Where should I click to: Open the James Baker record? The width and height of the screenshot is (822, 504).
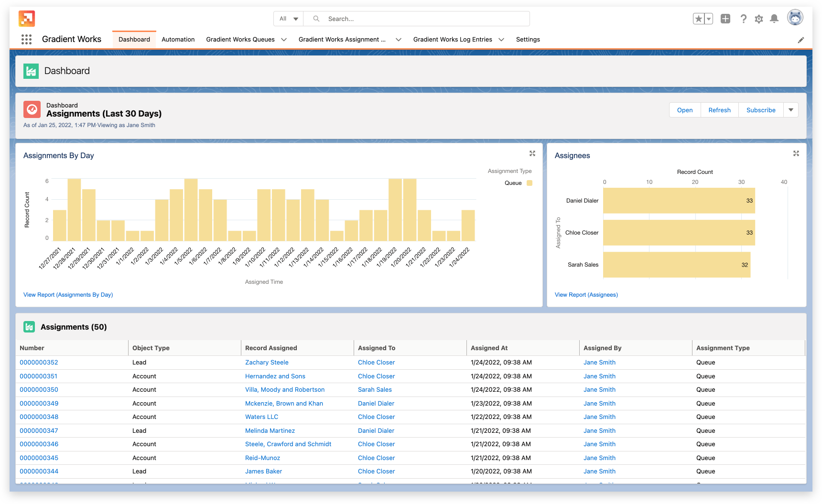point(263,472)
